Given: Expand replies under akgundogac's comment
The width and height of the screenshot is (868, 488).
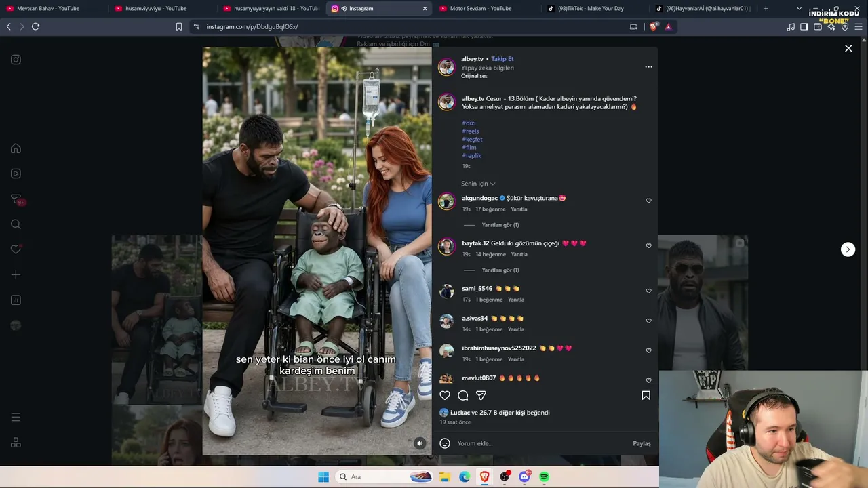Looking at the screenshot, I should [500, 225].
